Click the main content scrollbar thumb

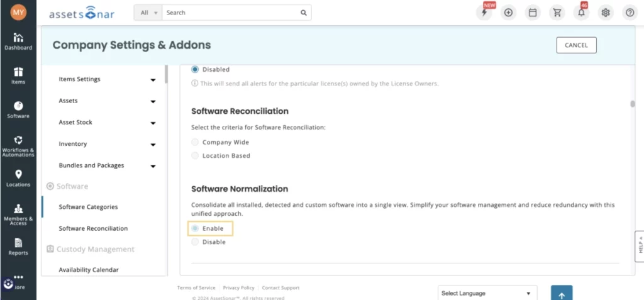click(x=633, y=104)
